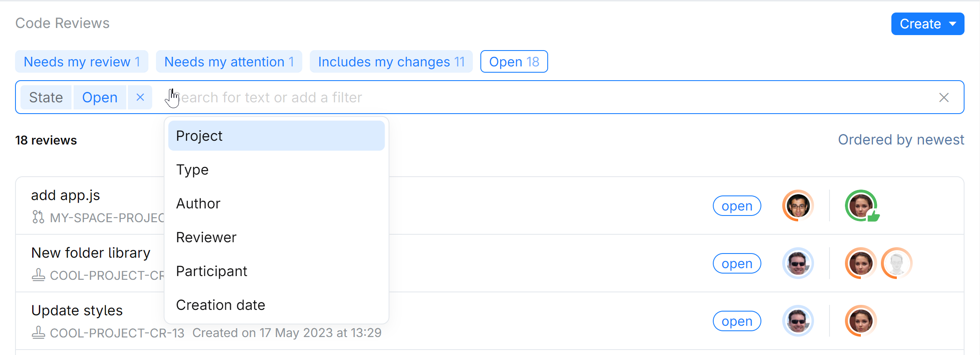The width and height of the screenshot is (980, 355).
Task: Open the New folder library review
Action: pos(91,252)
